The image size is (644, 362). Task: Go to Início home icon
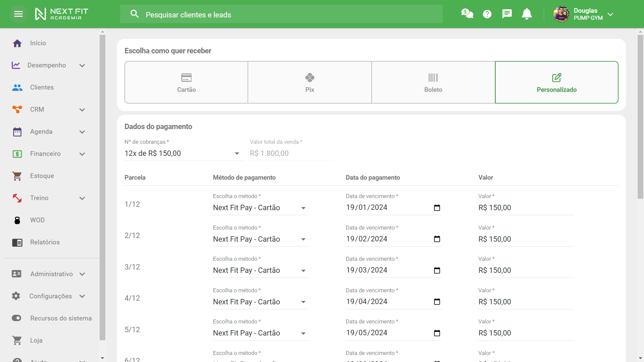[17, 43]
